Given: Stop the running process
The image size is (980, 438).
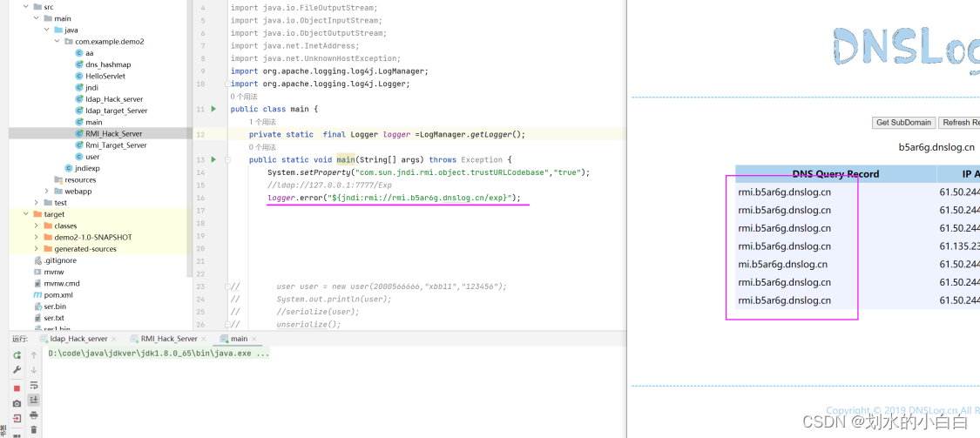Looking at the screenshot, I should [17, 388].
